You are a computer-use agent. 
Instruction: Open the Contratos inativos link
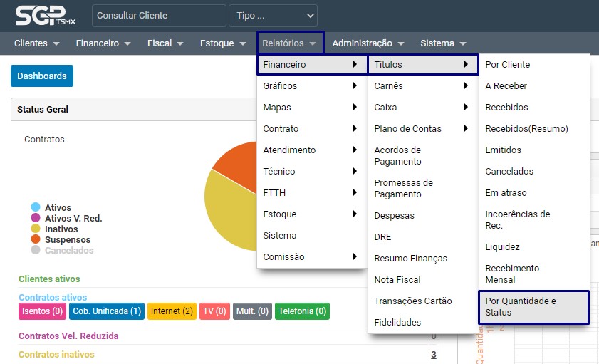coord(56,355)
